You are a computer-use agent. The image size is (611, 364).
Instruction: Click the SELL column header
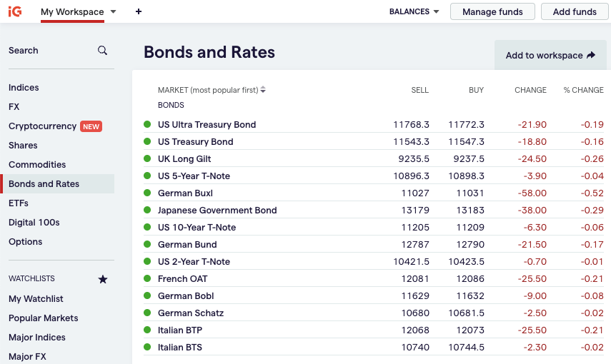coord(419,90)
